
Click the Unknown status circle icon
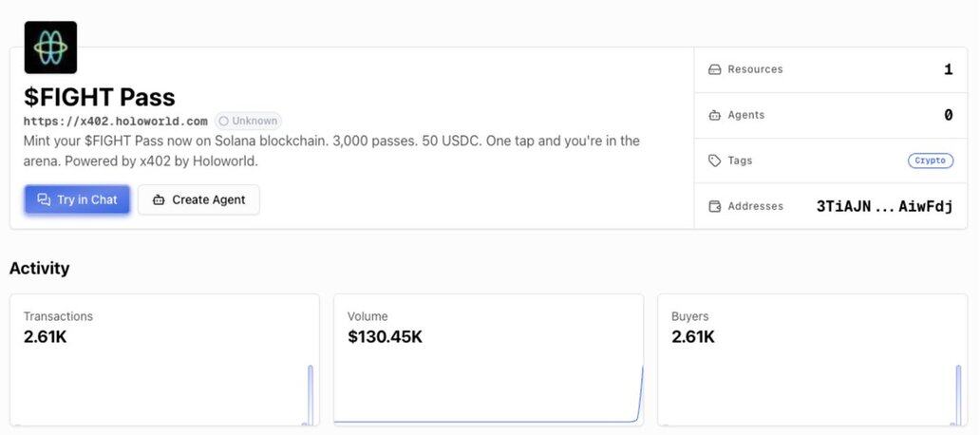point(224,121)
